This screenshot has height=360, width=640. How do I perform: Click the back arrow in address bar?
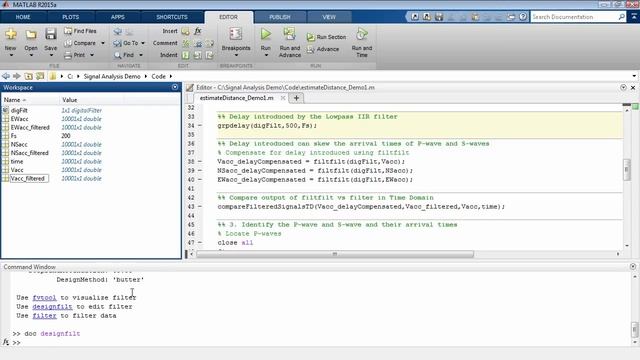(x=6, y=76)
